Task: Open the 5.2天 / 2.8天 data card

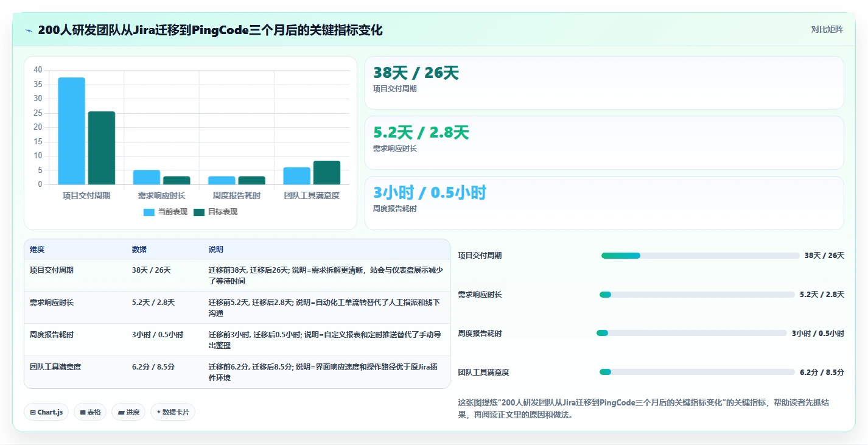Action: tap(604, 142)
